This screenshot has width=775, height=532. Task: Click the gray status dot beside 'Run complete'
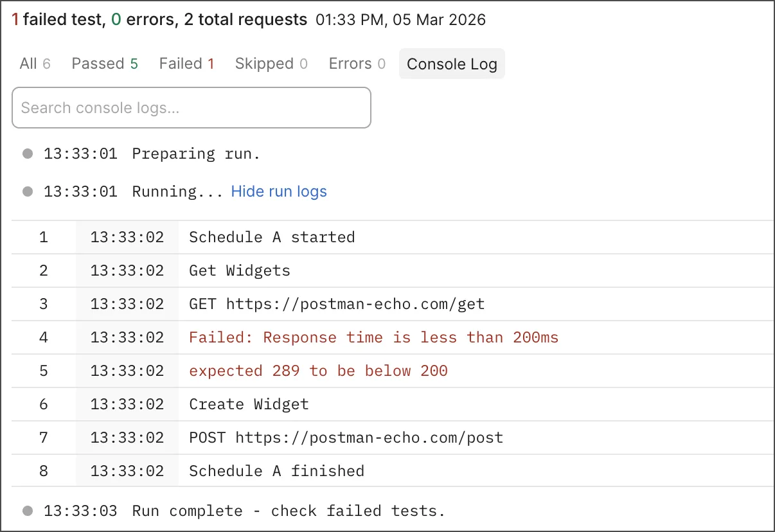tap(27, 511)
